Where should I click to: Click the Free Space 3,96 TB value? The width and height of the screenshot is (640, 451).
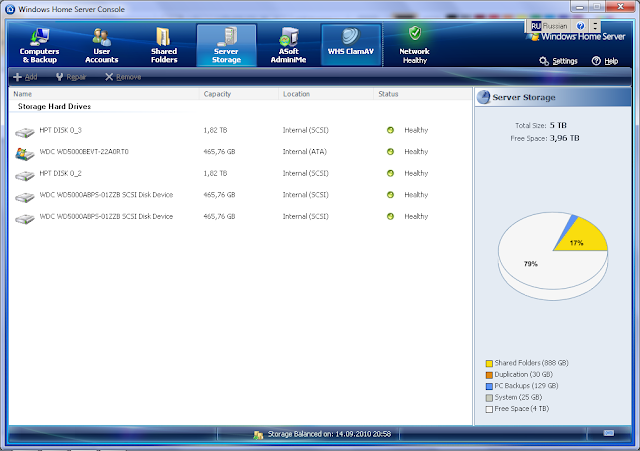pos(564,138)
